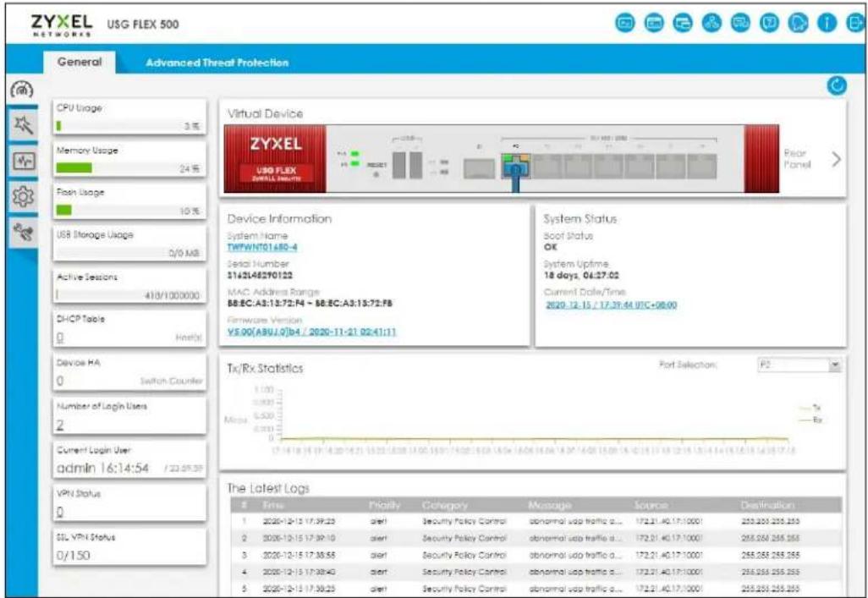The image size is (868, 598).
Task: Click Current Login User admin entry
Action: click(103, 468)
